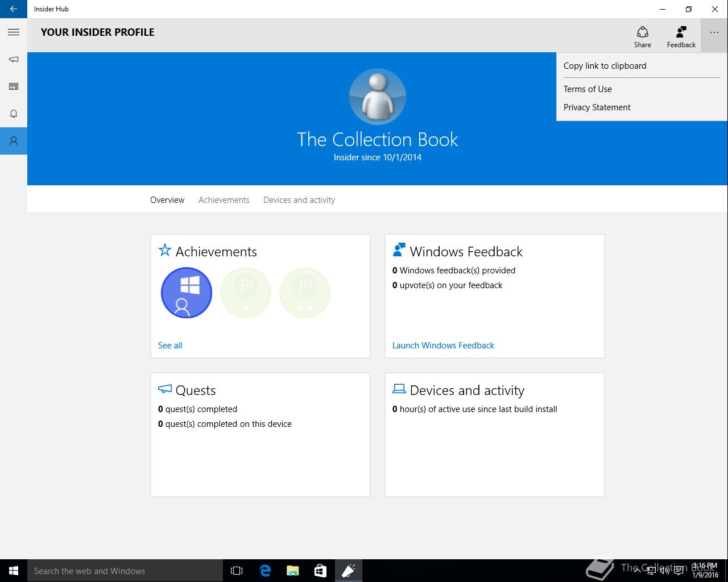Click the Achievements card heading
The width and height of the screenshot is (728, 582).
(216, 252)
